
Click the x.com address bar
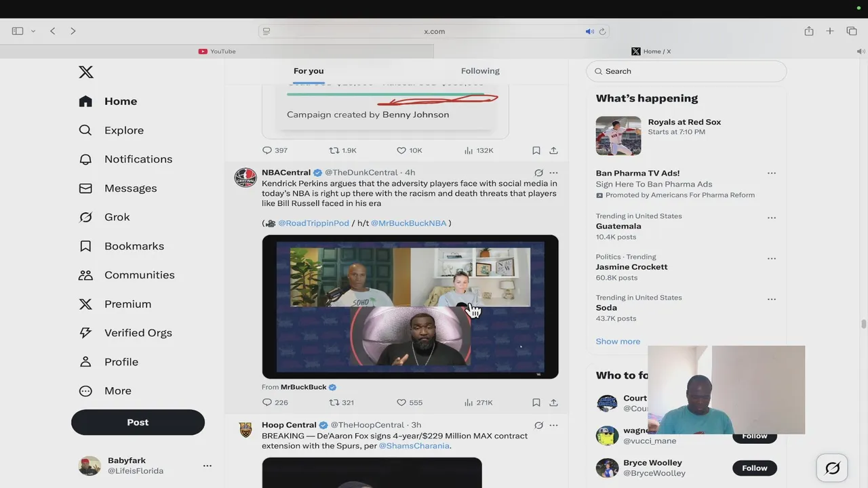click(434, 31)
